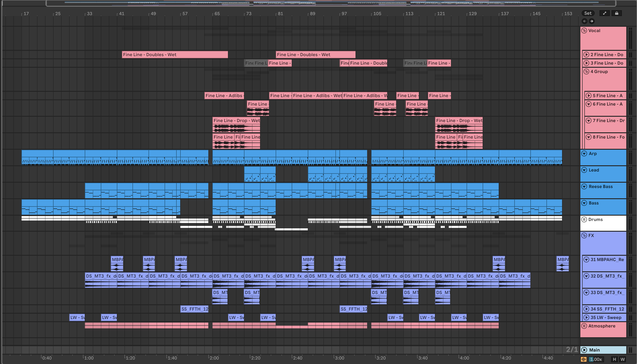Unfold the Drums group track

[x=584, y=219]
